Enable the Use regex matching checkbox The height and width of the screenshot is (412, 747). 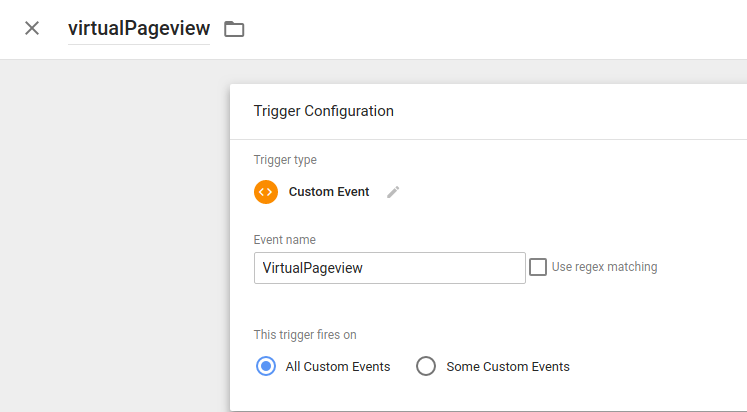coord(538,267)
